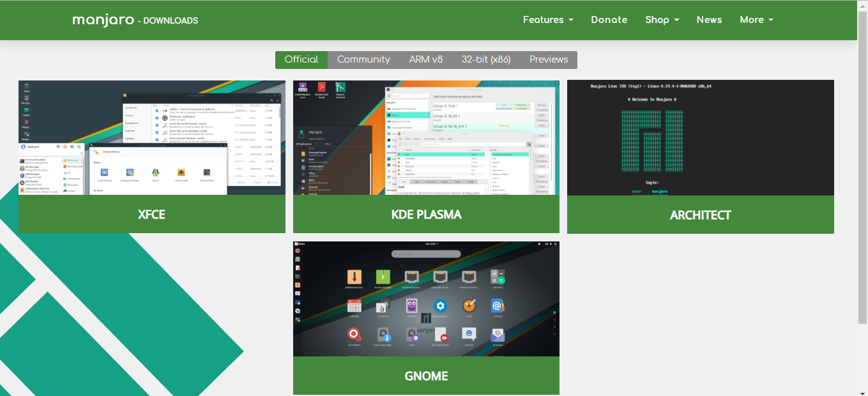Expand the More dropdown menu

(x=756, y=20)
